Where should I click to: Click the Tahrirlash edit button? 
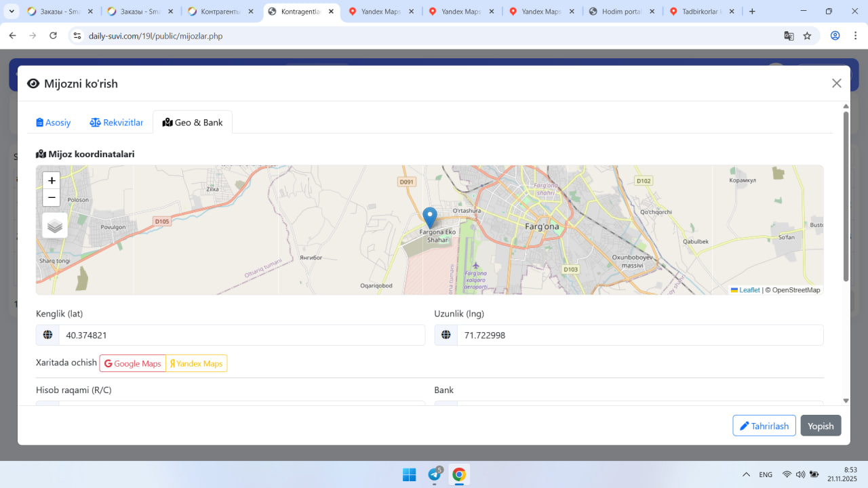[764, 426]
